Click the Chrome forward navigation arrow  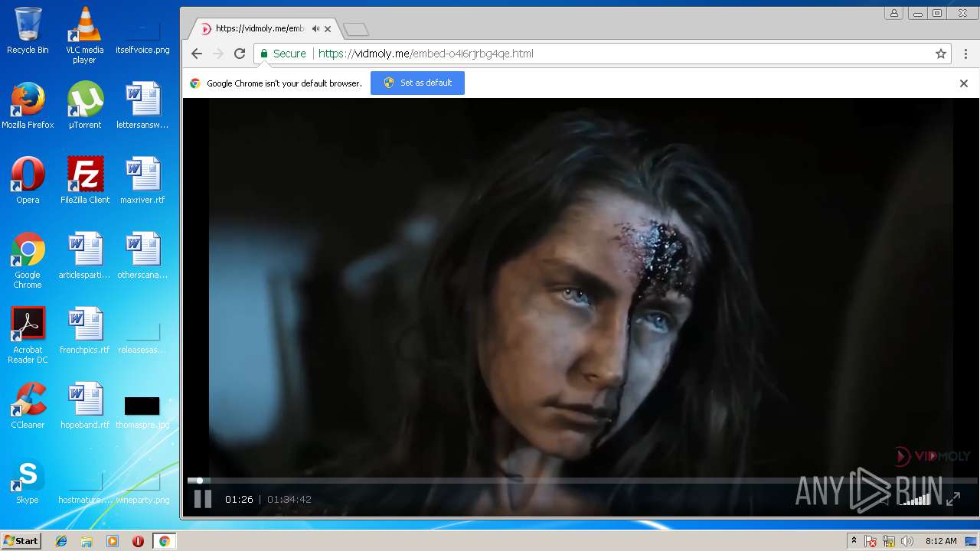point(218,54)
